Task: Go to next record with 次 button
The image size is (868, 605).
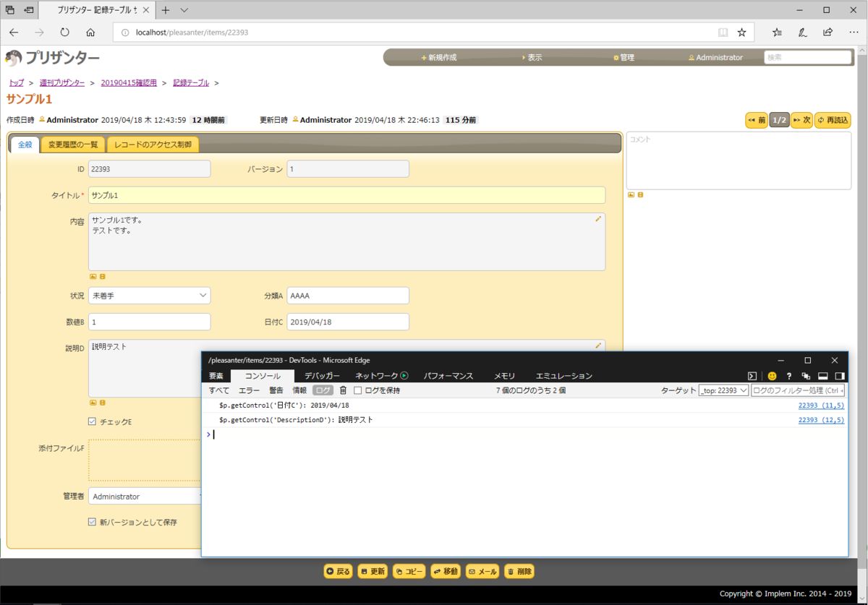Action: pos(801,121)
